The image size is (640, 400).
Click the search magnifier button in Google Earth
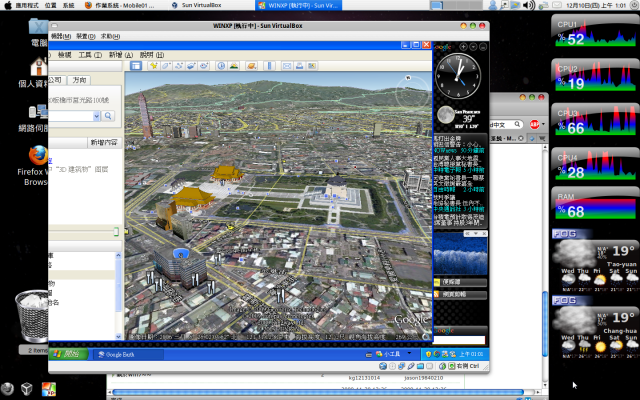pos(108,116)
